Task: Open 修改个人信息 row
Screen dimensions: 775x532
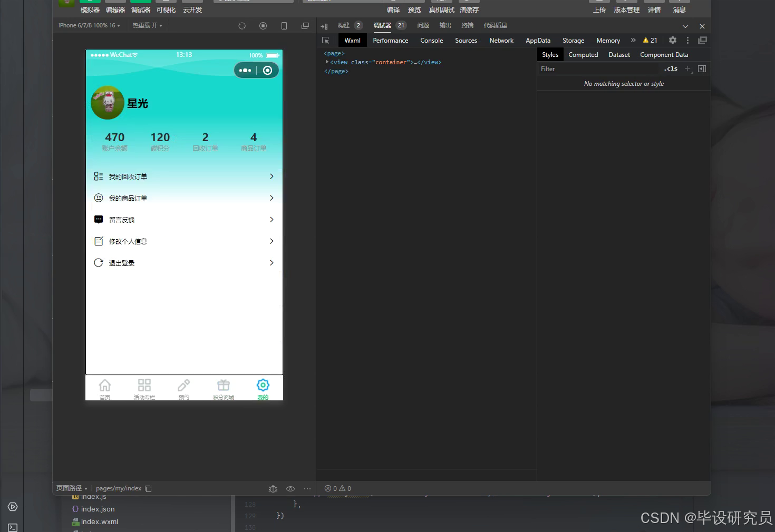Action: click(x=184, y=241)
